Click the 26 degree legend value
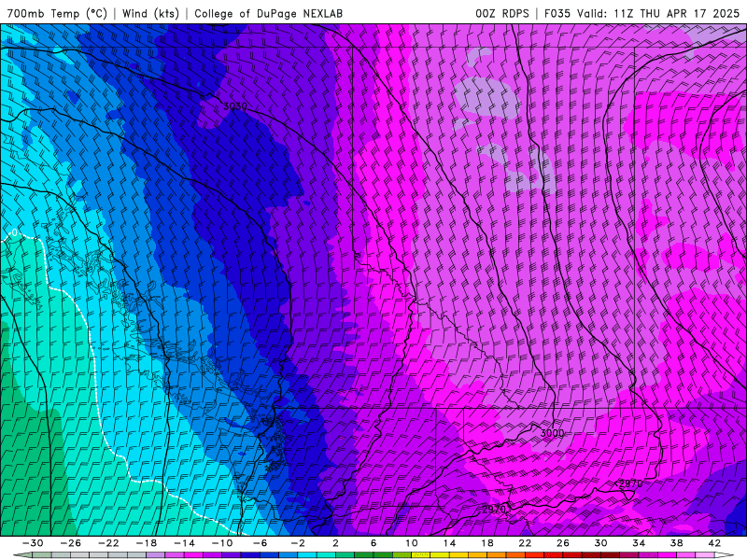The image size is (747, 560). pos(563,543)
